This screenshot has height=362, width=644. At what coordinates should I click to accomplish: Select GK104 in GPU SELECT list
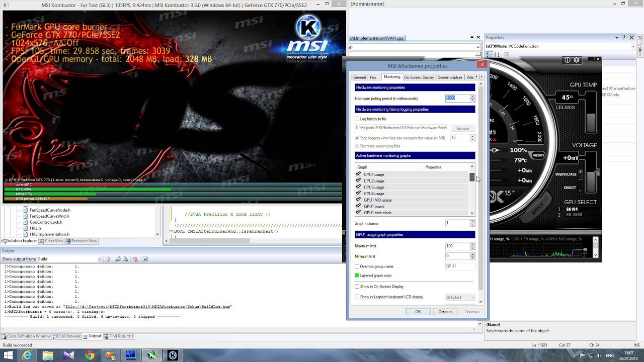coord(572,209)
